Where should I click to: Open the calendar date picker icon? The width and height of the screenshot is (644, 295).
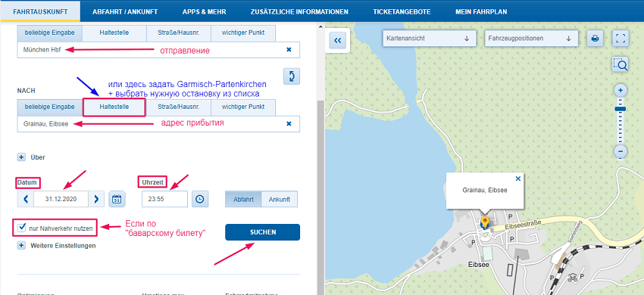tap(117, 199)
